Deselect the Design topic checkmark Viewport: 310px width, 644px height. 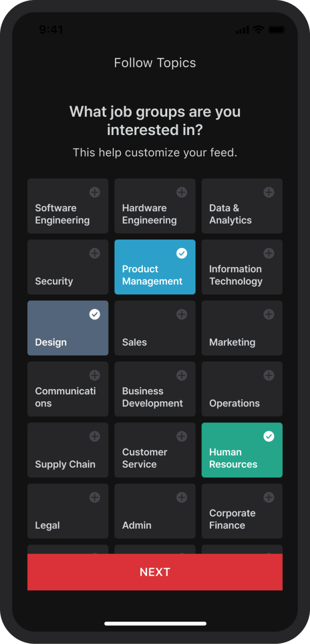point(94,315)
